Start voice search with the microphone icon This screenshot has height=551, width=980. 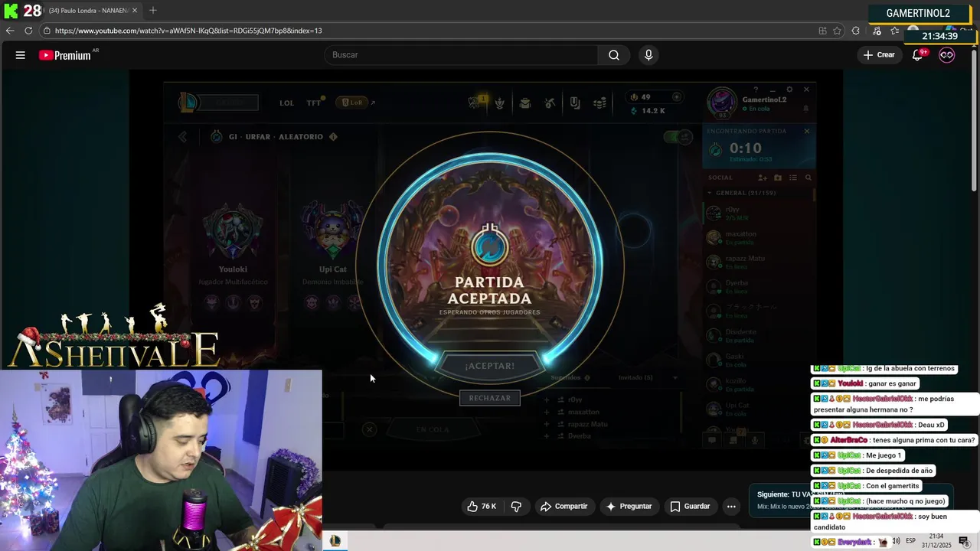648,55
